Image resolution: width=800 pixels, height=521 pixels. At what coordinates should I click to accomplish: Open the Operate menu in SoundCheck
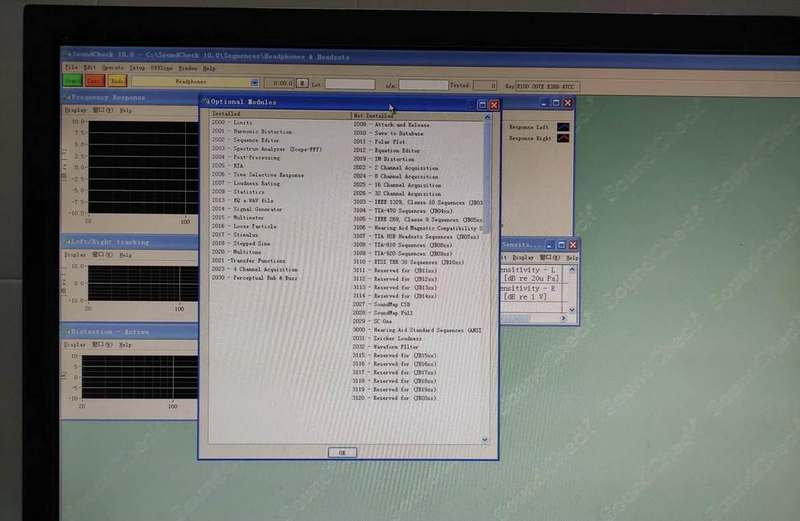(113, 67)
